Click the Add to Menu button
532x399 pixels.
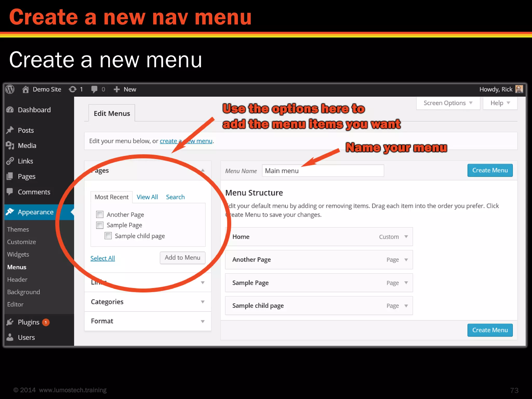pos(182,258)
